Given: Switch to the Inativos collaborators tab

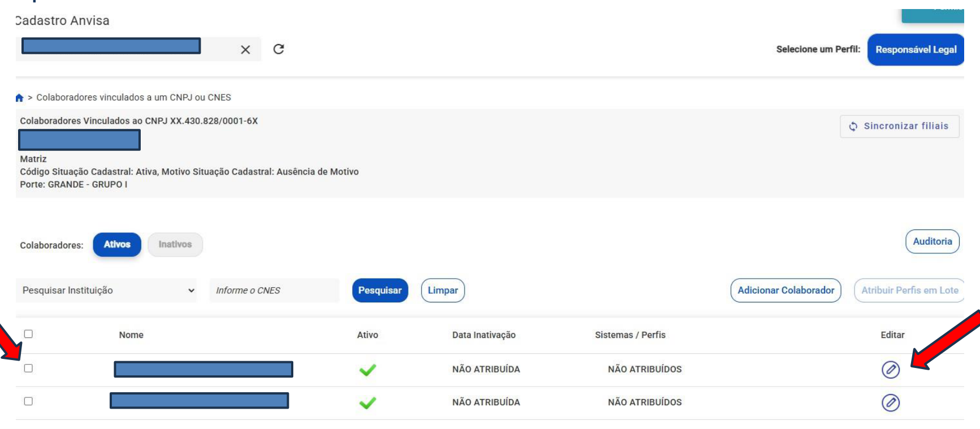Looking at the screenshot, I should 175,245.
